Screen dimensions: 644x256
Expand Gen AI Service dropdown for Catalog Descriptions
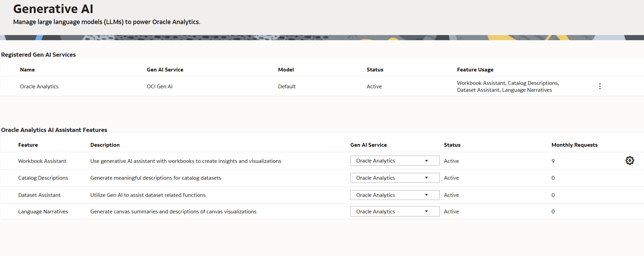[394, 178]
